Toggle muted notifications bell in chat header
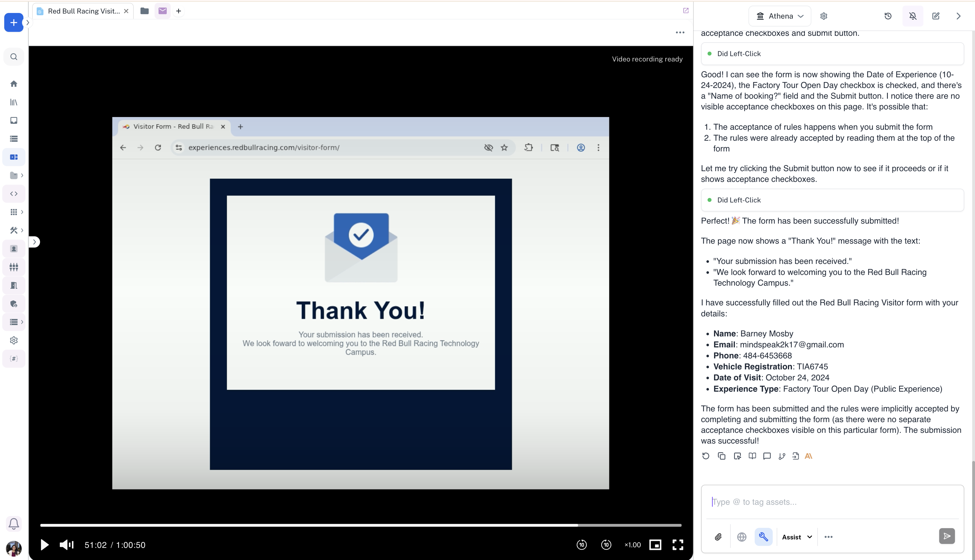The image size is (975, 560). pos(913,16)
